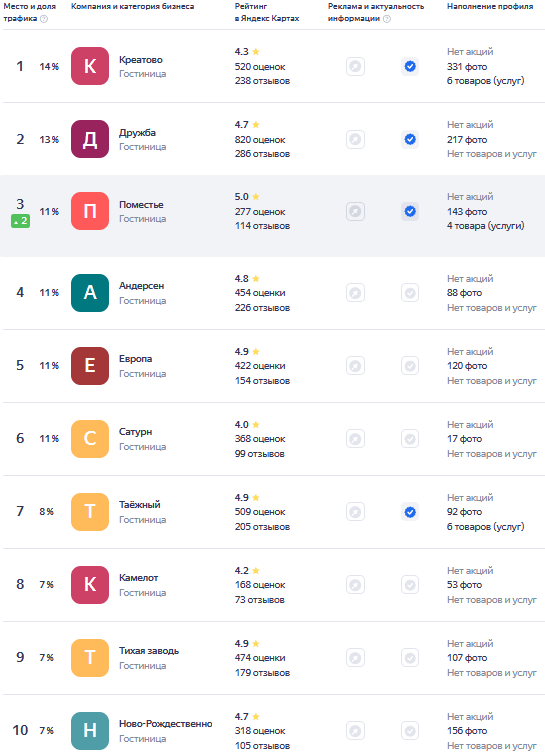Screen dimensions: 545x755
Task: Click 'Наполнение профиля' column header
Action: 490,6
